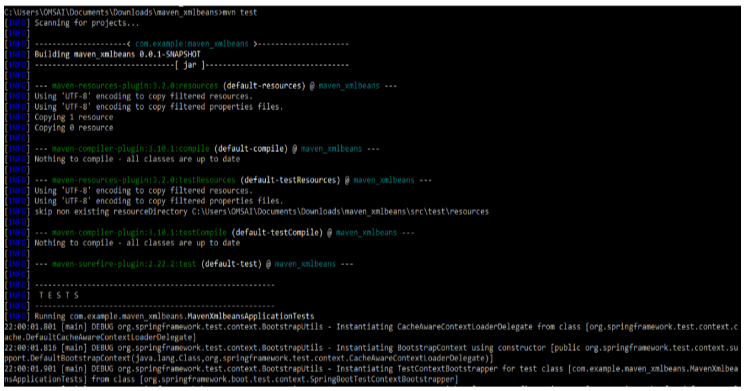Select 'Building maven_xmlbeans 0.0.1-SNAPSHOT' text

click(118, 54)
